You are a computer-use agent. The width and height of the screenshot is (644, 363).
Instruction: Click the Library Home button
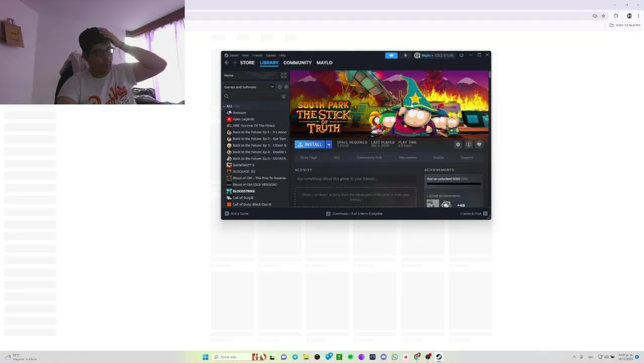tap(250, 75)
